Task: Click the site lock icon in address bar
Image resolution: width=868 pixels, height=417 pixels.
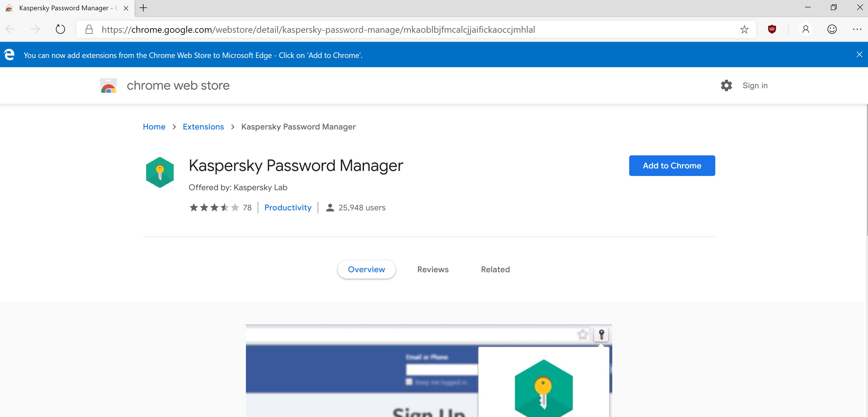Action: tap(89, 30)
